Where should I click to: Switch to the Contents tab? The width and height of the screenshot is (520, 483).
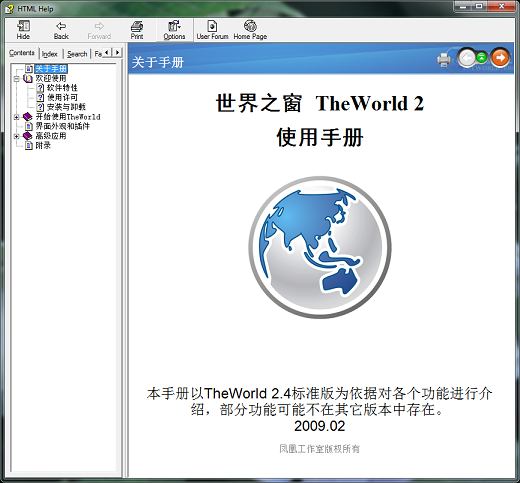(22, 53)
